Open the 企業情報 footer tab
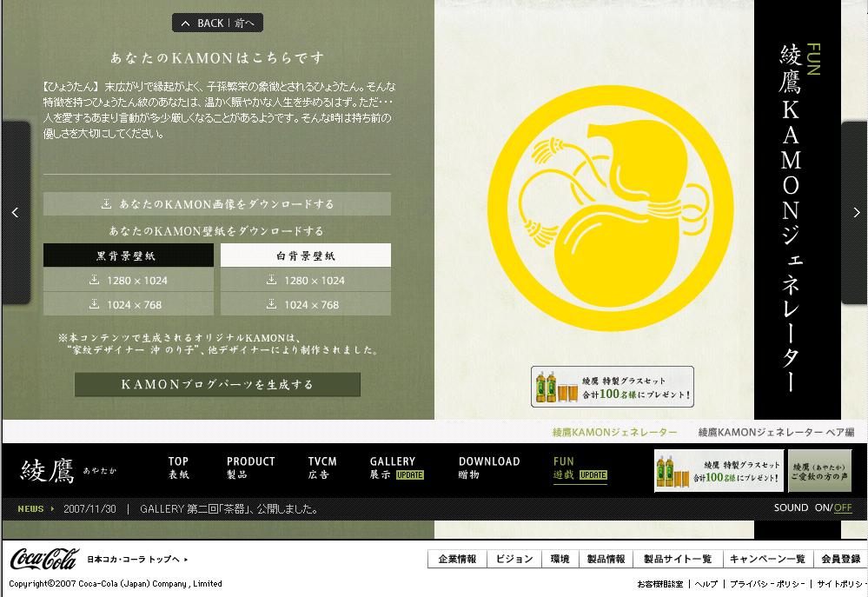 tap(457, 560)
